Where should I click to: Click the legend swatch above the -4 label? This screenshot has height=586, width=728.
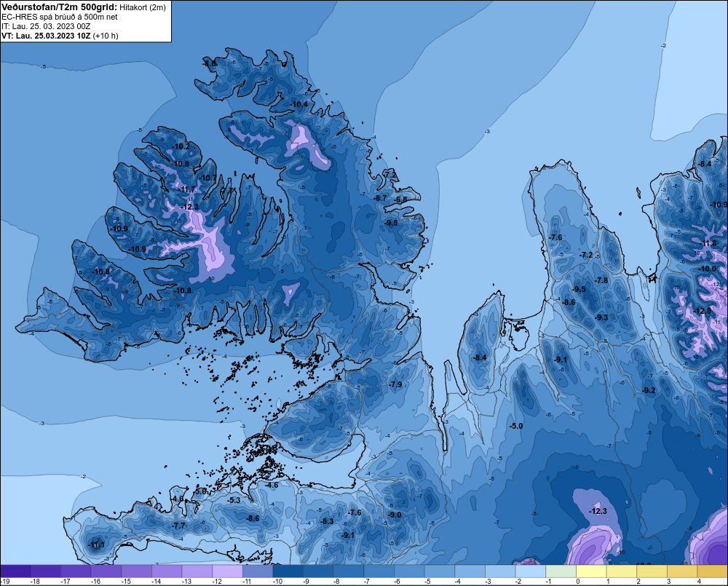coord(470,571)
